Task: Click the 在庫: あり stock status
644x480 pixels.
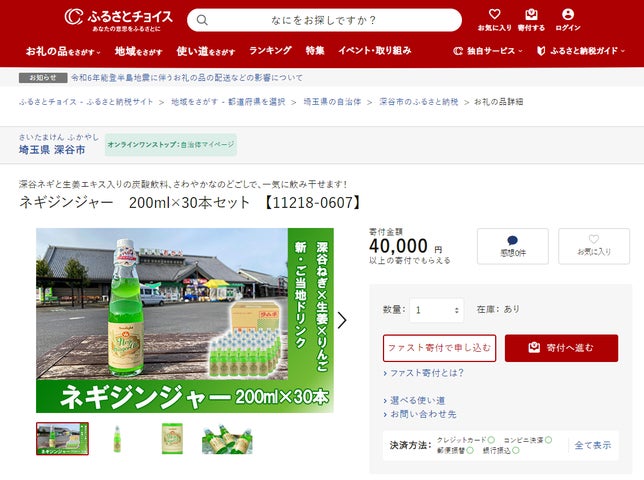Action: (x=498, y=309)
